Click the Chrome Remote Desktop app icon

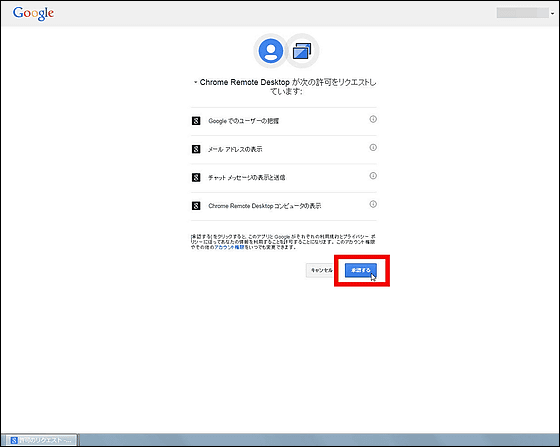(x=302, y=51)
